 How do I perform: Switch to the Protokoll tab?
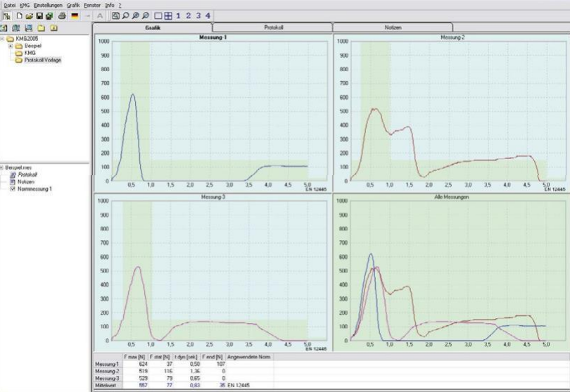click(x=272, y=27)
